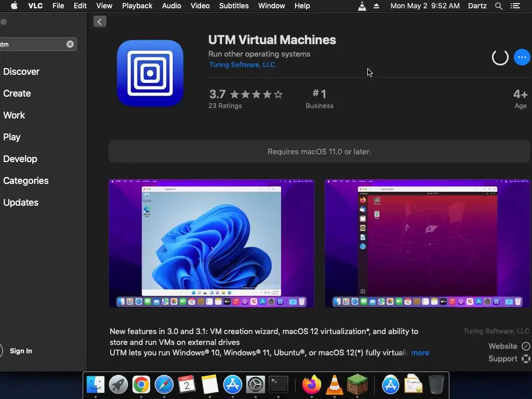Open System Preferences gear in Dock
Viewport: 532px width, 399px height.
point(255,385)
